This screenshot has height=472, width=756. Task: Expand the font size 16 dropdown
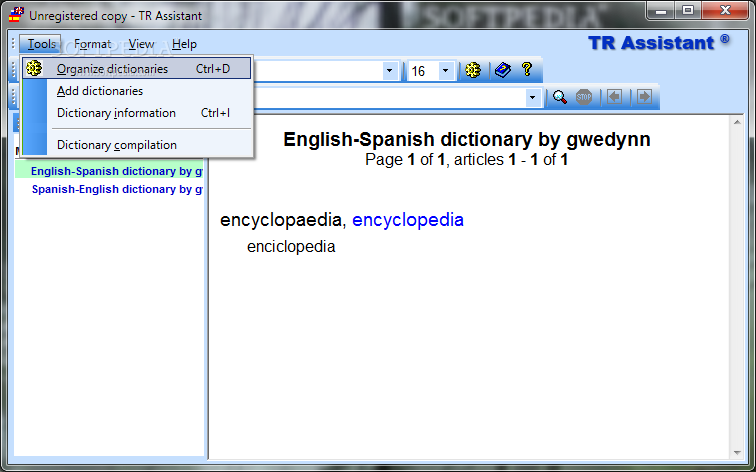(446, 71)
